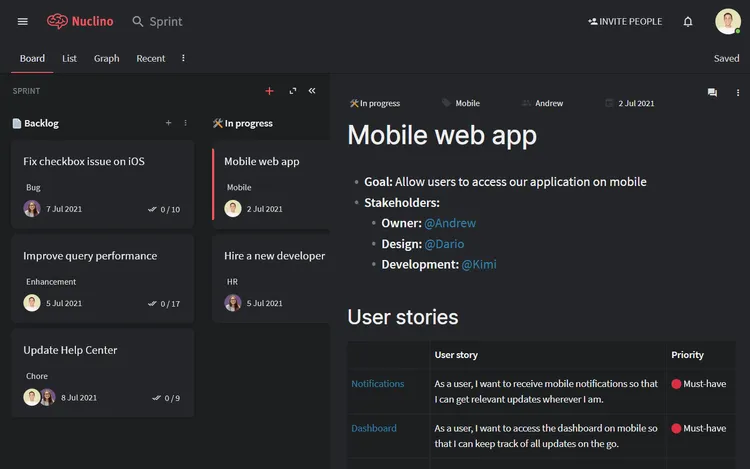Open Backlog column options menu
Viewport: 750px width, 469px height.
(186, 123)
